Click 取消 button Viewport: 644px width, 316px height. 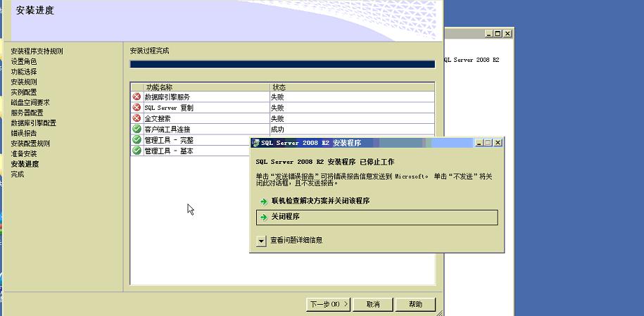point(373,305)
